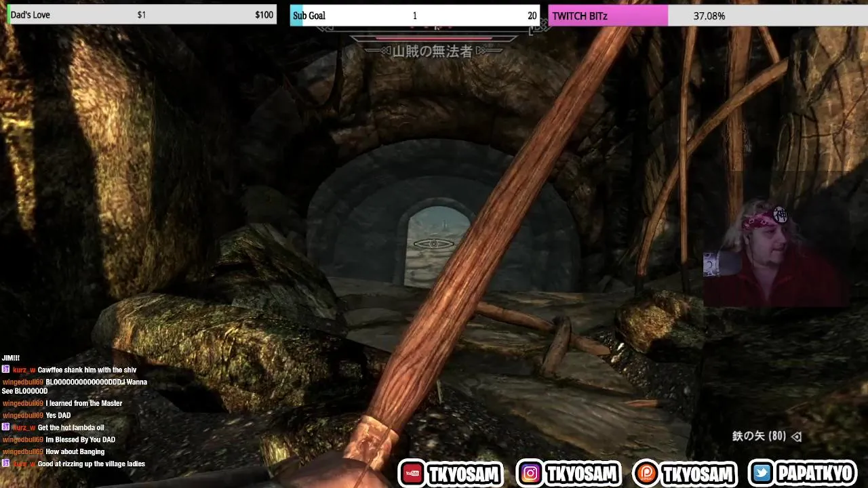The height and width of the screenshot is (488, 868).
Task: Click the 鉄の矢 (80) ammo counter
Action: 759,436
